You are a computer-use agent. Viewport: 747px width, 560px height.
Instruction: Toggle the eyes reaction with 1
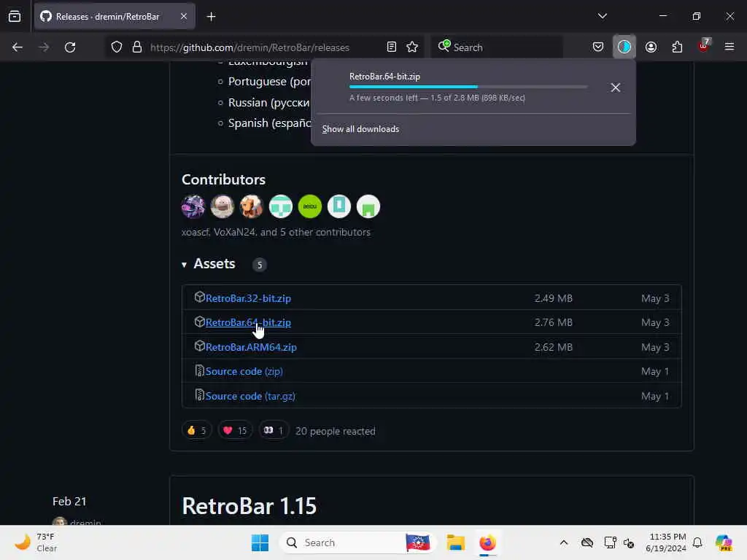pyautogui.click(x=274, y=430)
